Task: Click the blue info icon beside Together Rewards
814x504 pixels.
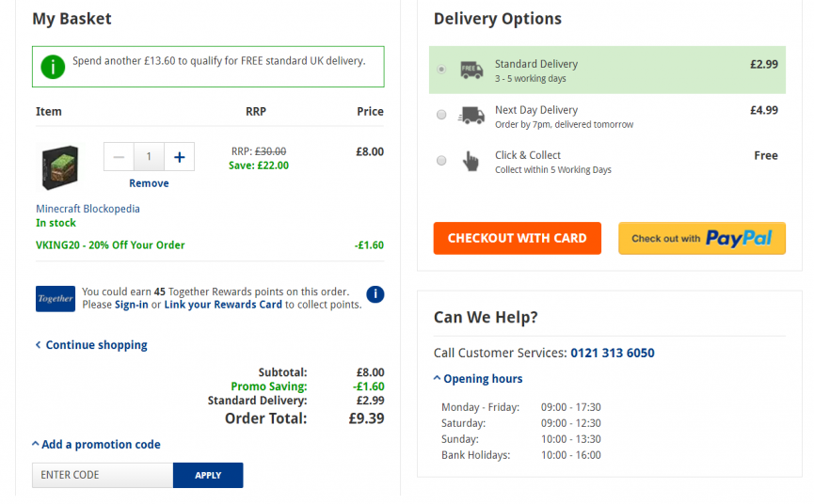Action: (x=375, y=294)
